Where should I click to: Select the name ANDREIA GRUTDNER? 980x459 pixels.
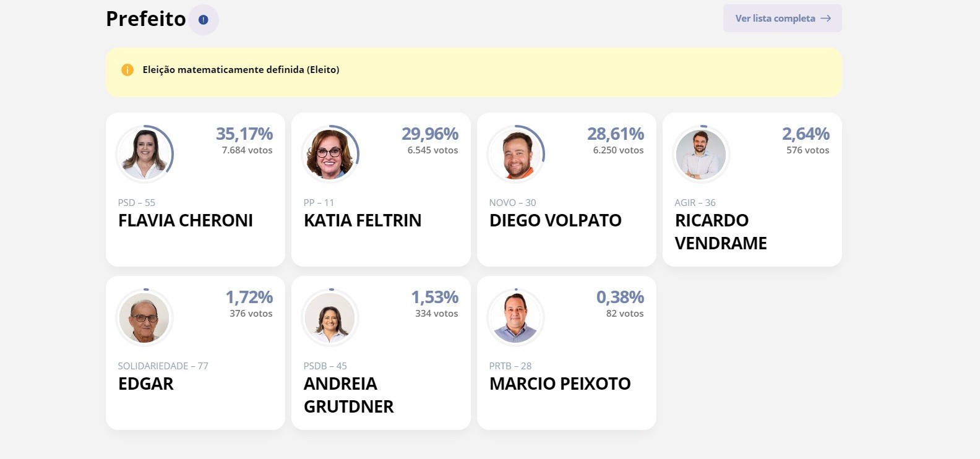click(x=348, y=395)
